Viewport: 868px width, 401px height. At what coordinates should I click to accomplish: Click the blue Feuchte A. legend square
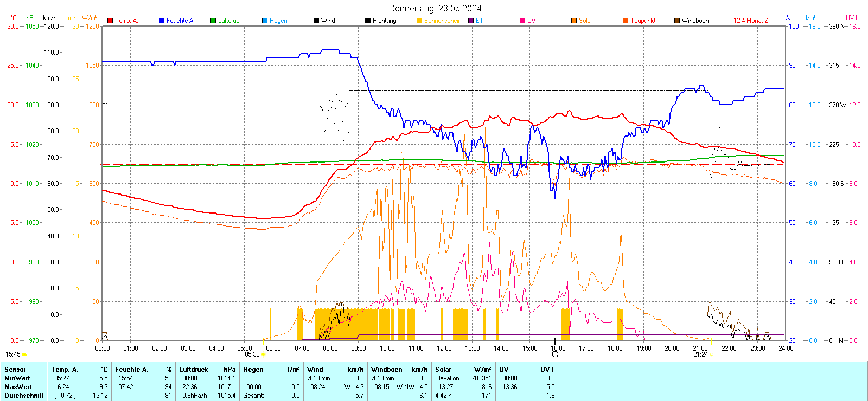162,21
